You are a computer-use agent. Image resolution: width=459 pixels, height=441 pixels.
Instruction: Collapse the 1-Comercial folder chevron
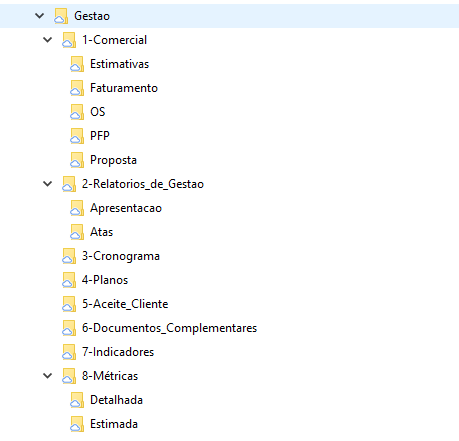point(48,40)
